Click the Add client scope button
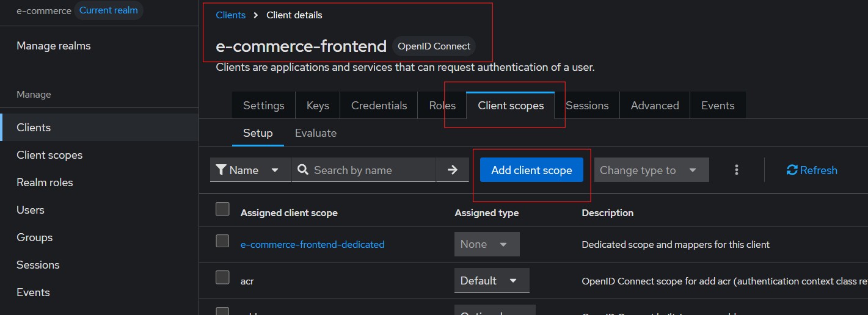 531,170
